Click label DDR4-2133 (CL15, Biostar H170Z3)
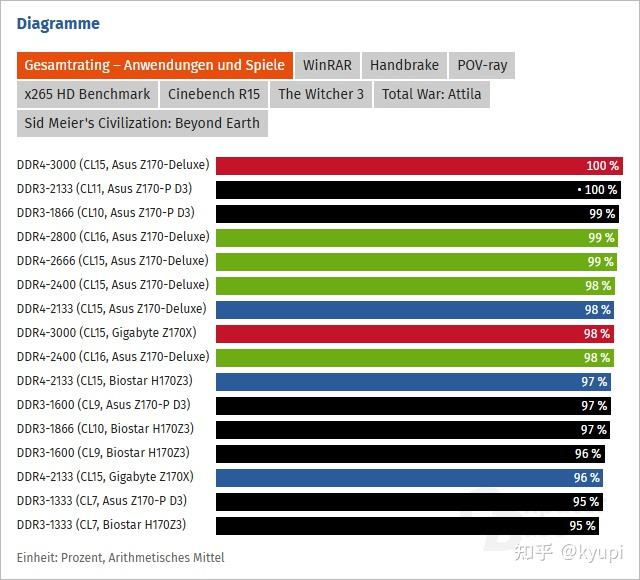This screenshot has height=580, width=640. click(x=104, y=381)
